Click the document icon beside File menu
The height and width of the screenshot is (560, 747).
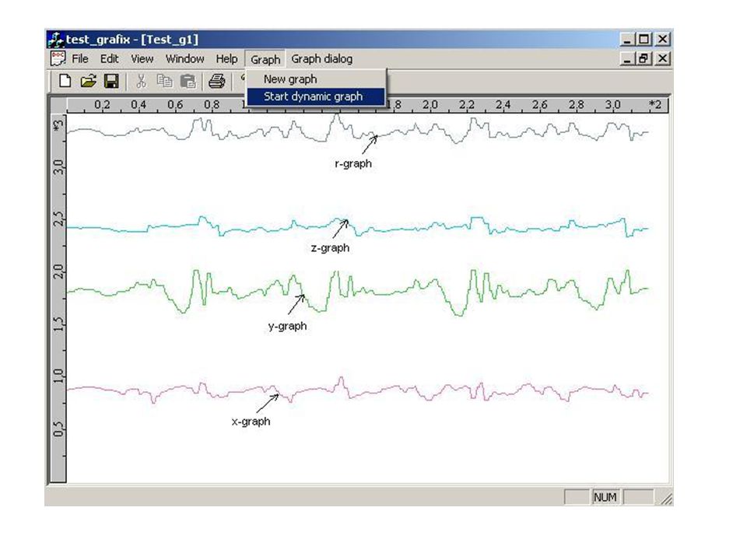(58, 58)
